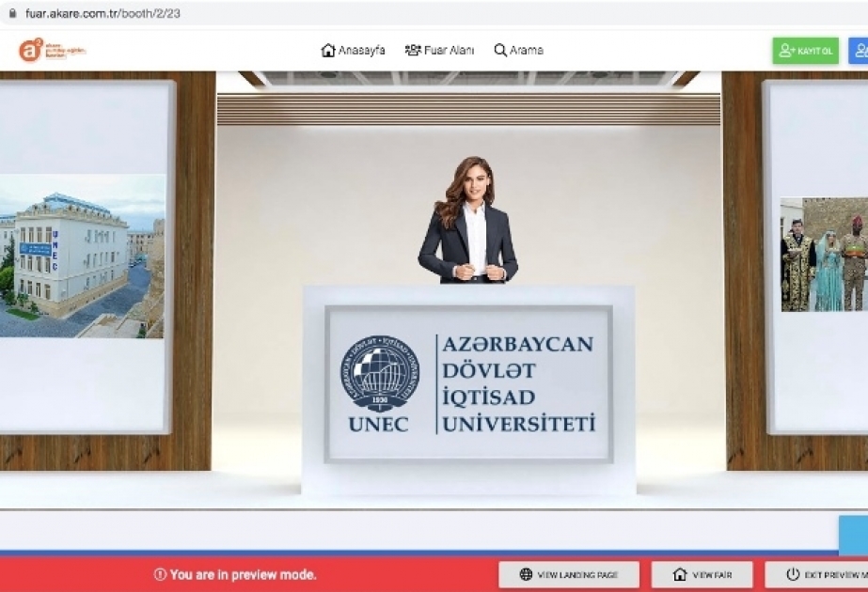
Task: Click the power icon in EXIT PREVIEW button
Action: (793, 574)
